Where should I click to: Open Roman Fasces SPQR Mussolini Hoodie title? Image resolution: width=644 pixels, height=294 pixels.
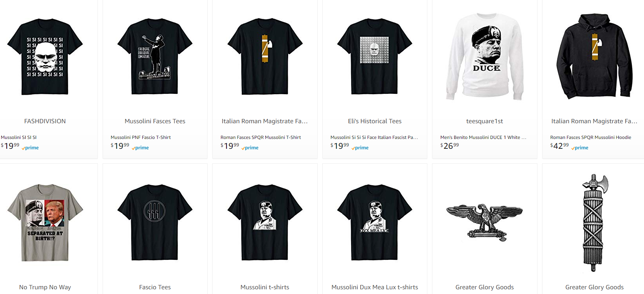pos(591,137)
